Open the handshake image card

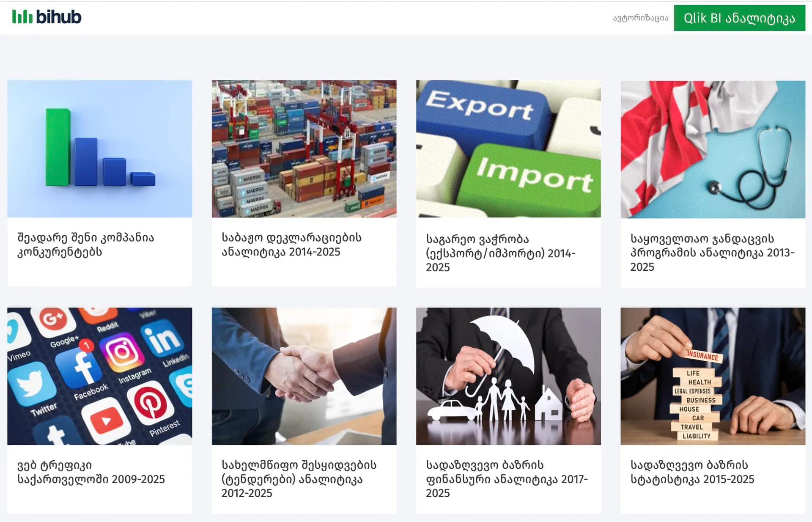click(x=304, y=376)
